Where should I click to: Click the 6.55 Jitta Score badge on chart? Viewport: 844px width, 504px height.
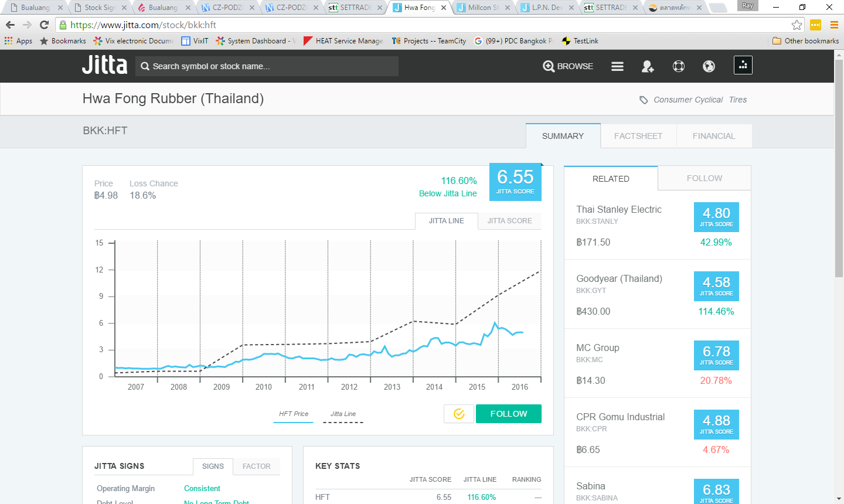pos(515,182)
